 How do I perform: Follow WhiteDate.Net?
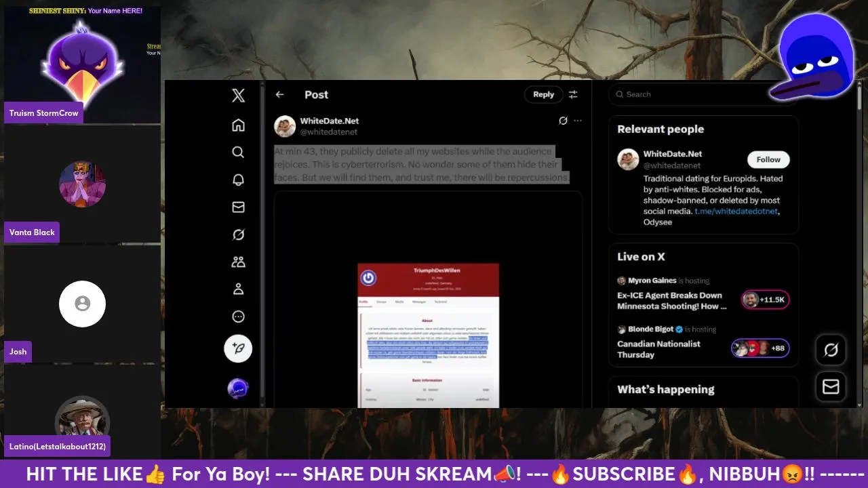click(768, 159)
